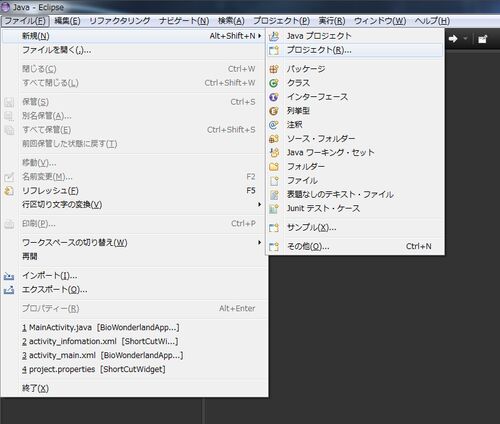This screenshot has height=424, width=500.
Task: Expand the 新規(N) submenu arrow
Action: (x=260, y=36)
